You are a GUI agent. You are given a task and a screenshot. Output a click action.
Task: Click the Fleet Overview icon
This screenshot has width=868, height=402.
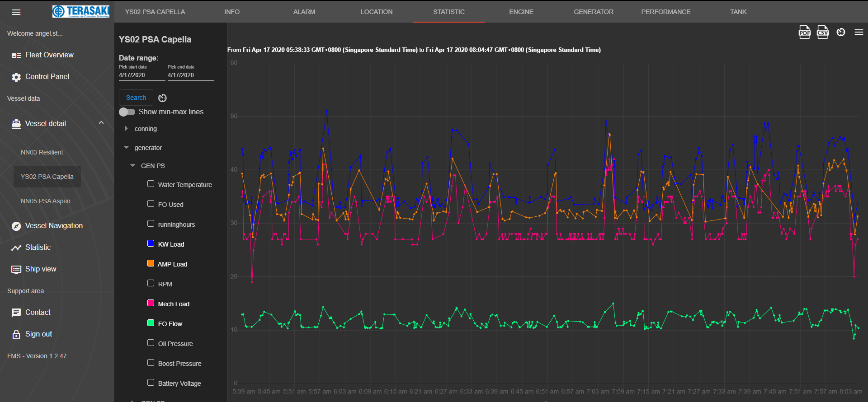(x=16, y=55)
